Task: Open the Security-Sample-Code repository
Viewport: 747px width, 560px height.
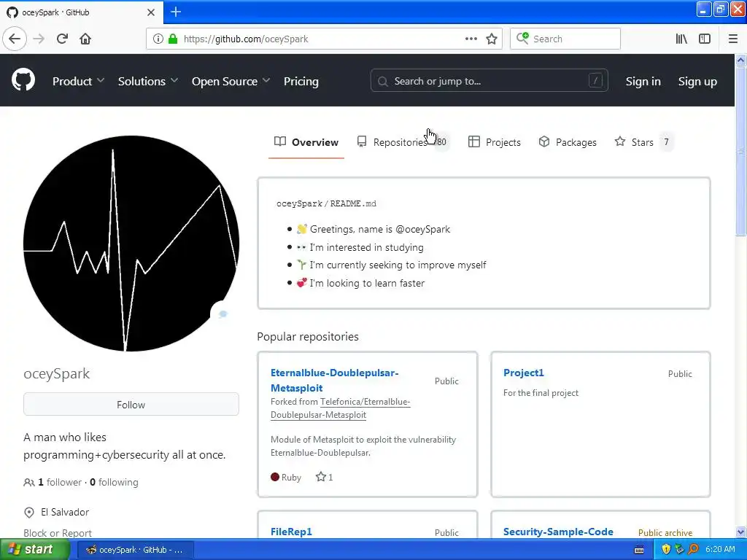Action: 558,532
